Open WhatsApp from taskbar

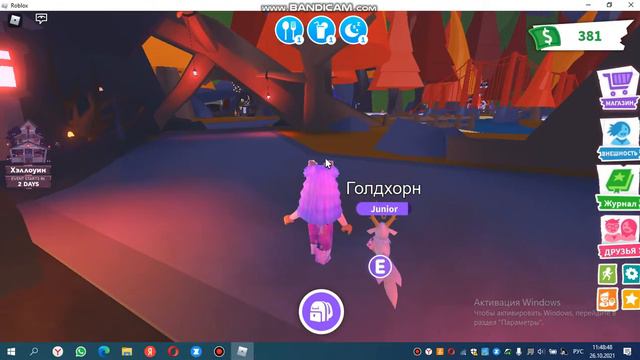tap(80, 351)
